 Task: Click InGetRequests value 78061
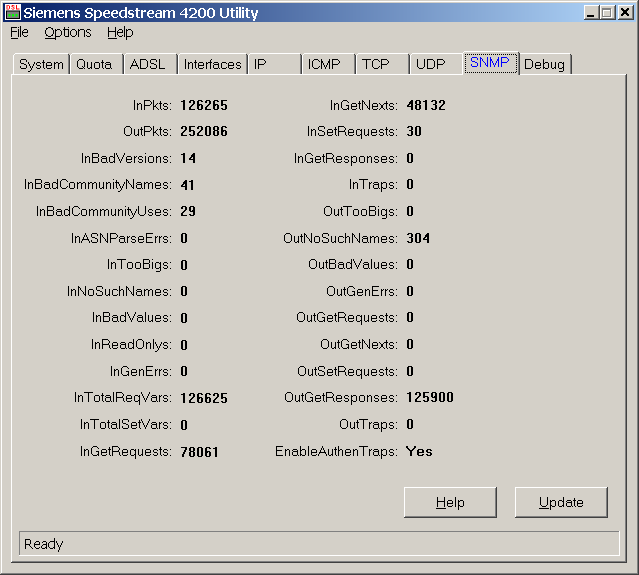tap(200, 452)
